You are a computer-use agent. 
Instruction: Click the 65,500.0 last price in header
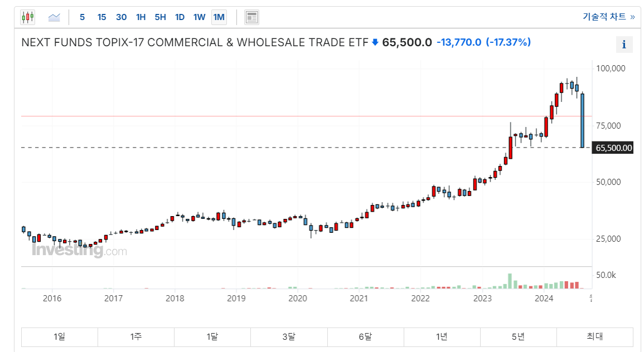click(407, 42)
